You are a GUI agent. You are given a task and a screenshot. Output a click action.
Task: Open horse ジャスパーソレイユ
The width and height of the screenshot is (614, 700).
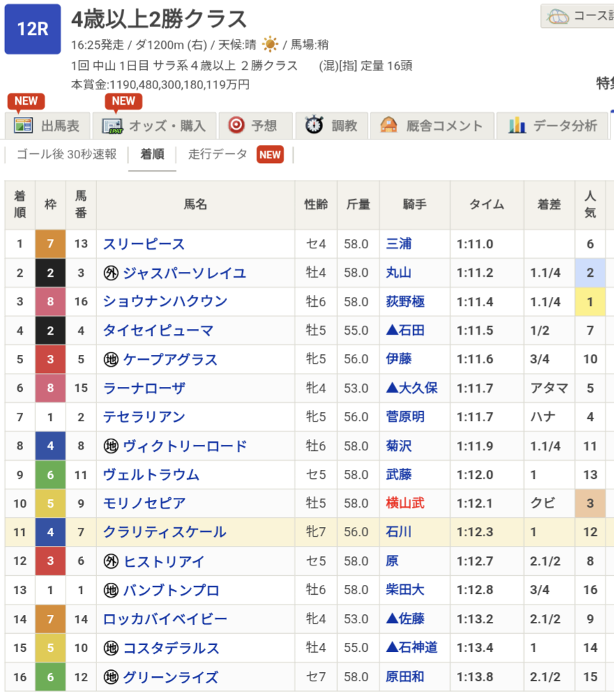pos(185,273)
